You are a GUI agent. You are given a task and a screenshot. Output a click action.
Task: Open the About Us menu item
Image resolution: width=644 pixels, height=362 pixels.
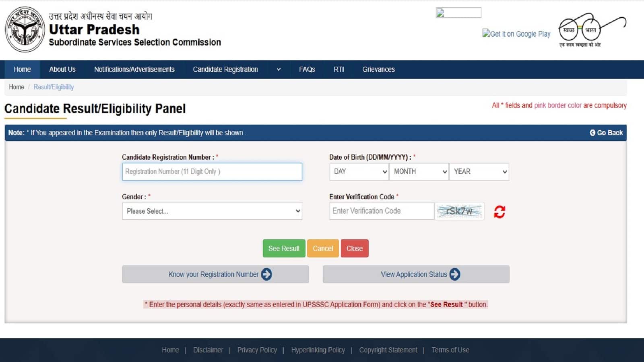click(x=62, y=69)
